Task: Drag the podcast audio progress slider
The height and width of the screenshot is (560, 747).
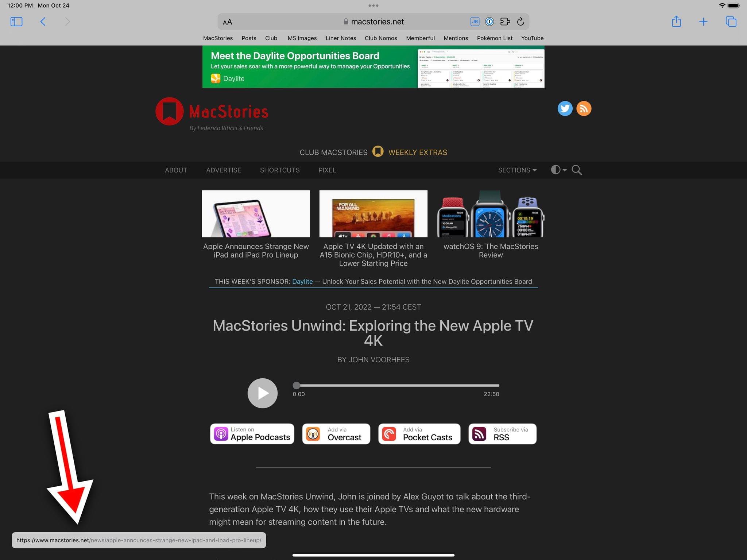Action: [296, 385]
